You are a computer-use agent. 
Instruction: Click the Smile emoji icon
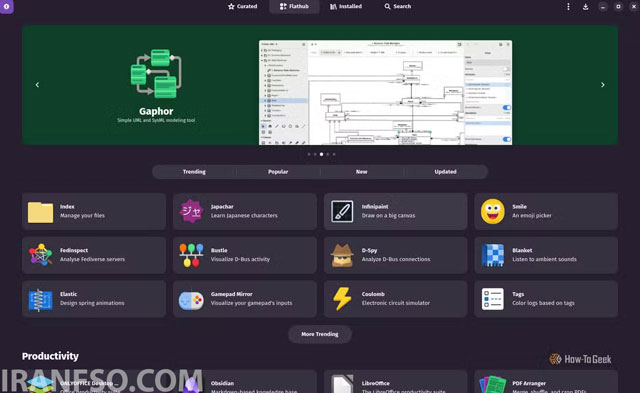point(493,211)
